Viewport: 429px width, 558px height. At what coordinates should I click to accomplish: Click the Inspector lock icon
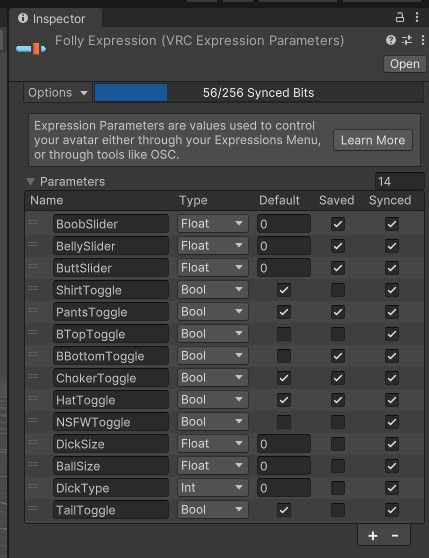[400, 17]
